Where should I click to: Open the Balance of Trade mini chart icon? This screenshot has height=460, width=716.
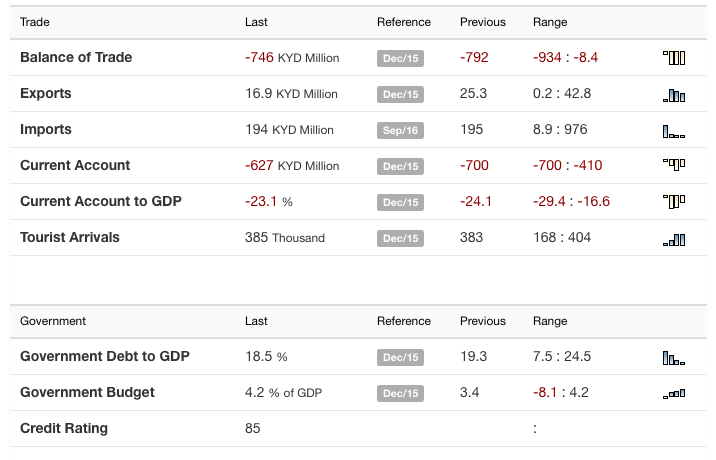[x=674, y=58]
